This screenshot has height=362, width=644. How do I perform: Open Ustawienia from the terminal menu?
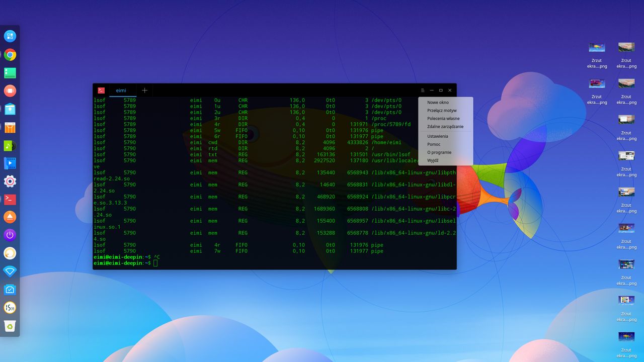pyautogui.click(x=438, y=136)
